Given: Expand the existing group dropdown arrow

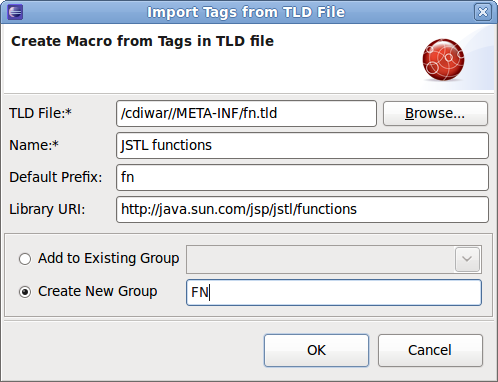Looking at the screenshot, I should pos(467,259).
